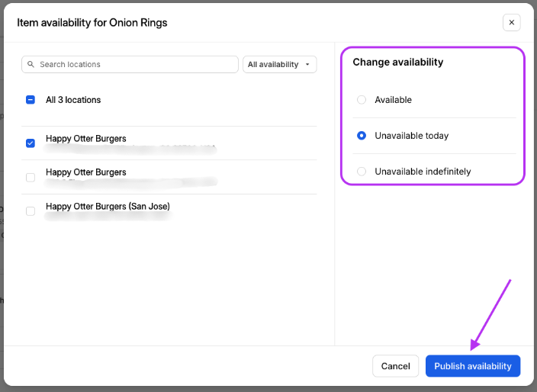The height and width of the screenshot is (392, 537).
Task: Toggle the All 3 locations checkbox
Action: [x=31, y=100]
